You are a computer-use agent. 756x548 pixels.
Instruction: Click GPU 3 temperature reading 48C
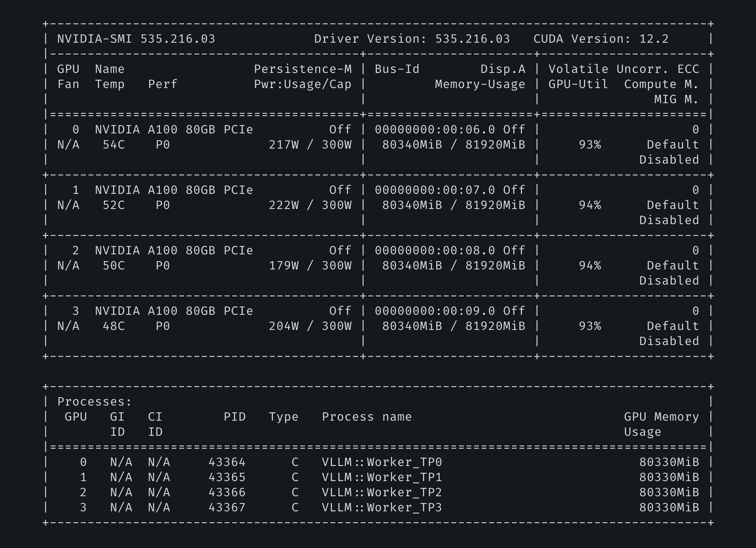pyautogui.click(x=114, y=326)
